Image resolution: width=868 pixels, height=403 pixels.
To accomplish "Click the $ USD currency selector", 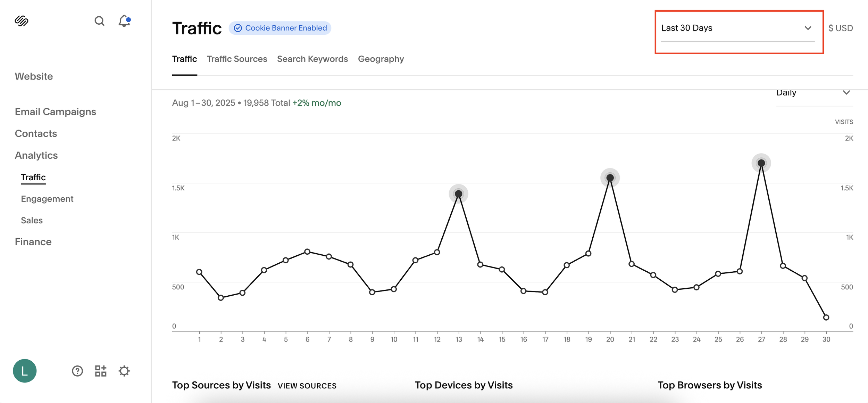I will (x=840, y=28).
